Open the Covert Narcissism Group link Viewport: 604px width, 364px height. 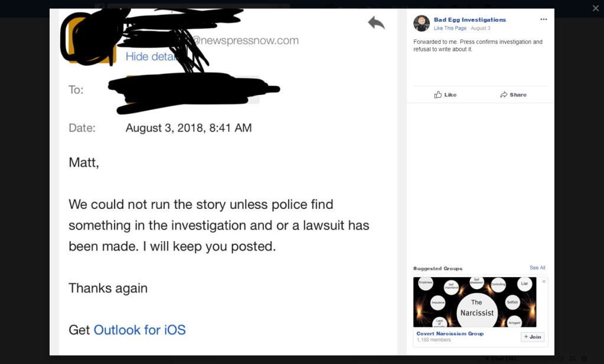click(x=450, y=333)
